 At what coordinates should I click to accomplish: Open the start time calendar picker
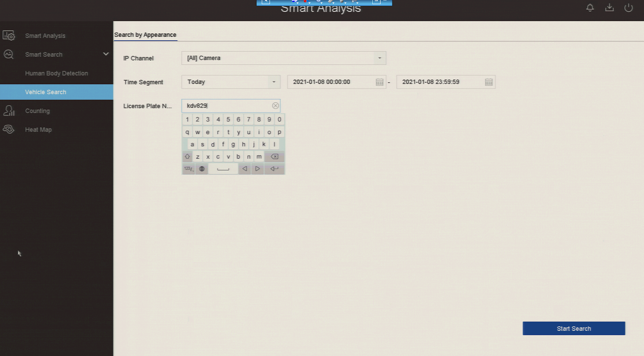379,82
